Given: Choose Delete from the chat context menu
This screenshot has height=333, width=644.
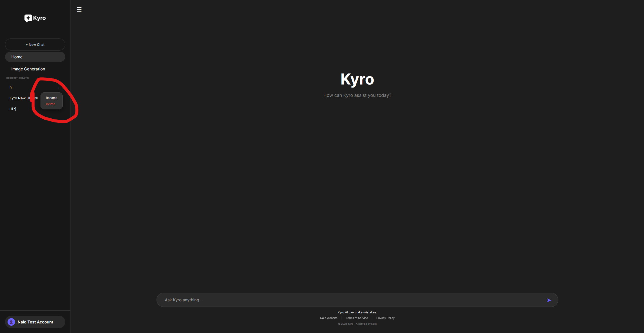Looking at the screenshot, I should 51,104.
